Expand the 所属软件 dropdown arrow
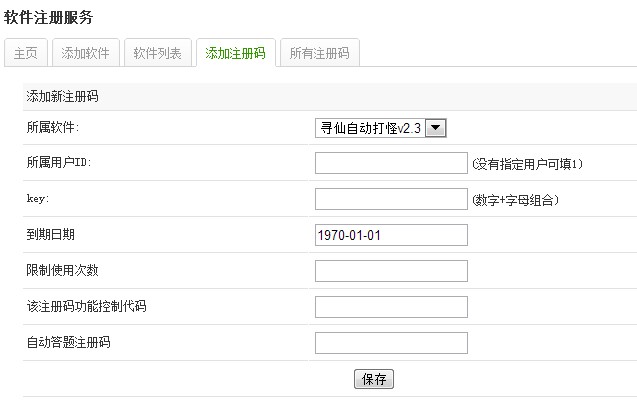 pyautogui.click(x=436, y=128)
